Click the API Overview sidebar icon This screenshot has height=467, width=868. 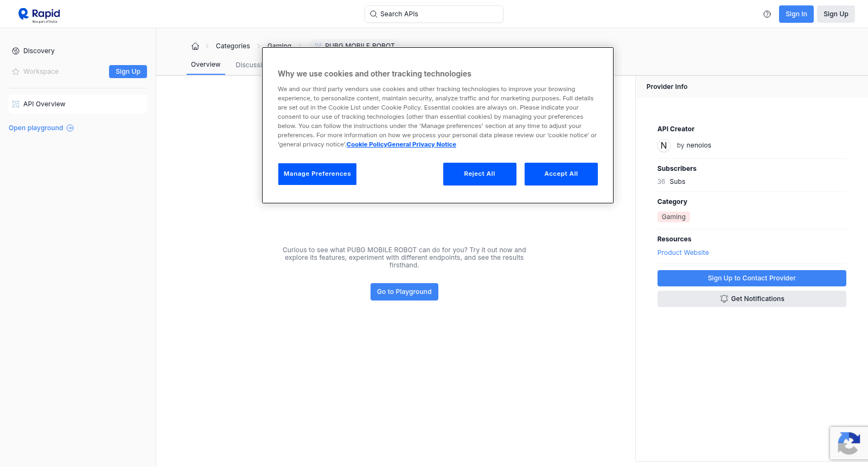16,104
